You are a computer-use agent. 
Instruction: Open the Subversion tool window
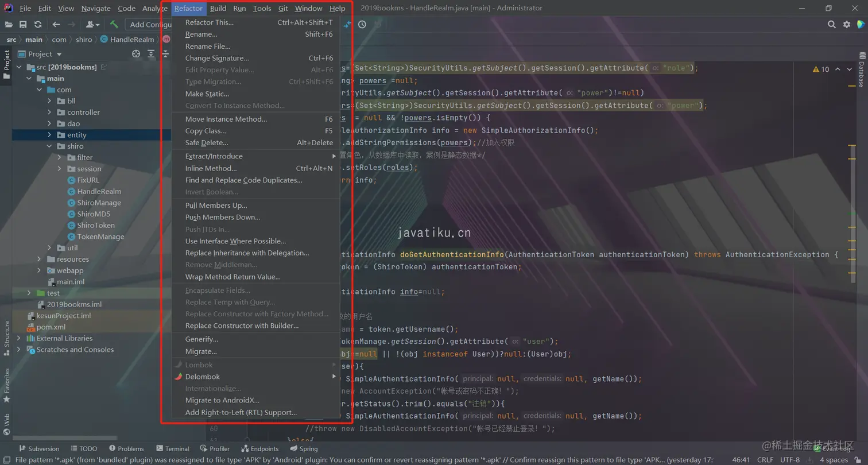39,449
